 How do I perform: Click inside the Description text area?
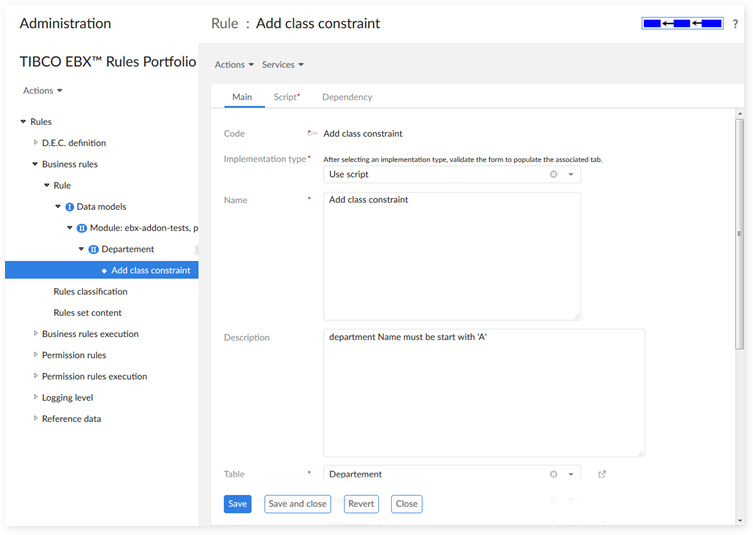point(483,392)
